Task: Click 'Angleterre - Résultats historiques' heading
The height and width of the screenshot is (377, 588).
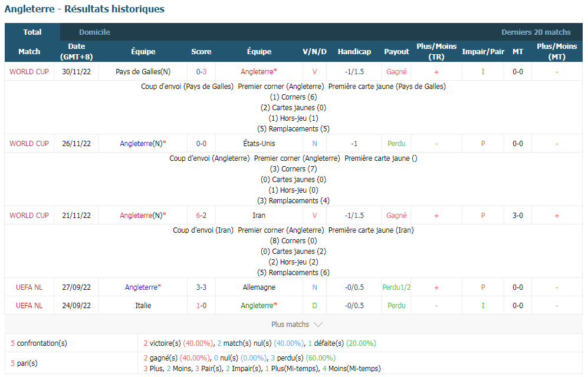Action: pos(84,9)
